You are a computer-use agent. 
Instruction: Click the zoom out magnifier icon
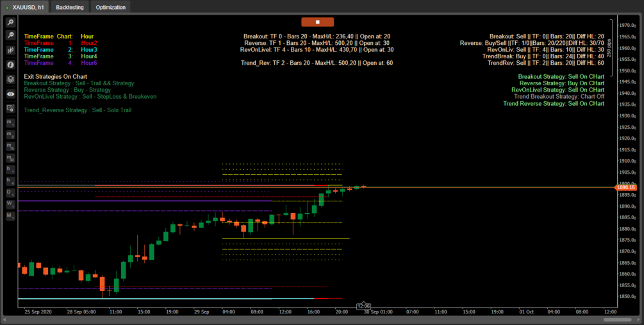click(11, 36)
